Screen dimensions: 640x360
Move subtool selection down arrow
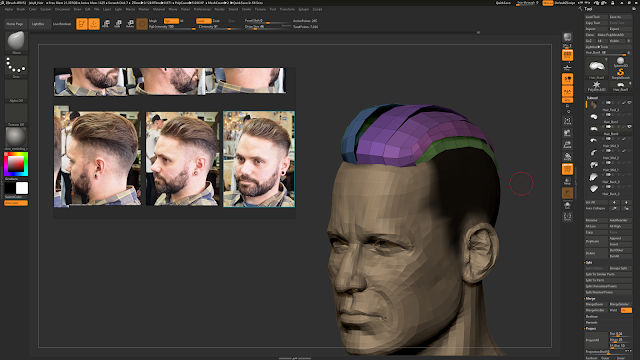click(626, 202)
